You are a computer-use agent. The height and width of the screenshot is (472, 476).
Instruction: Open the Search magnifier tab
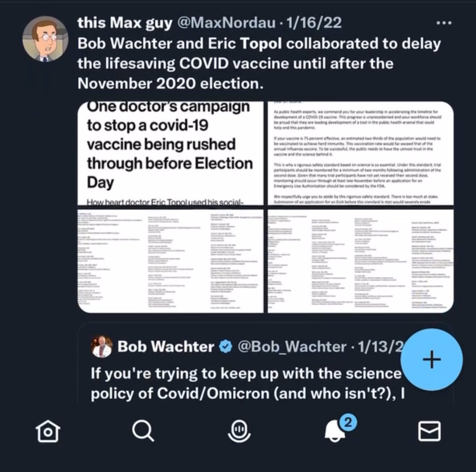141,430
